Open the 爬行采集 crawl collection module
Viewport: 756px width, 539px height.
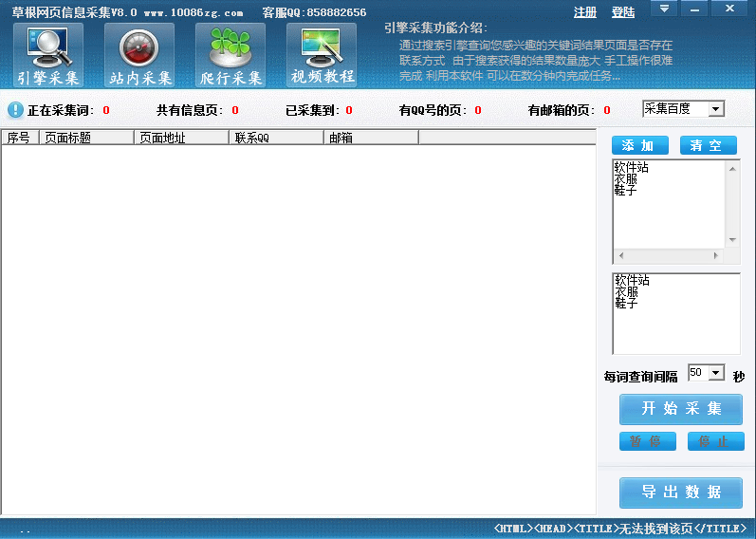pos(230,55)
